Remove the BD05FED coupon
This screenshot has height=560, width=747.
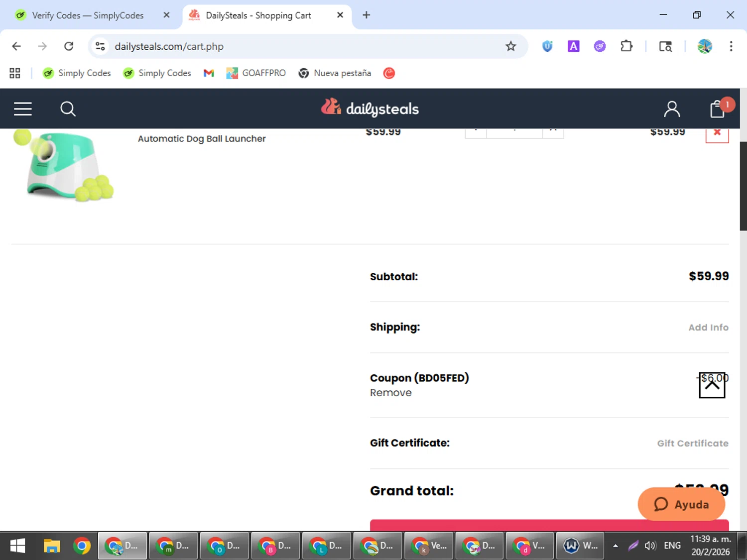coord(390,393)
